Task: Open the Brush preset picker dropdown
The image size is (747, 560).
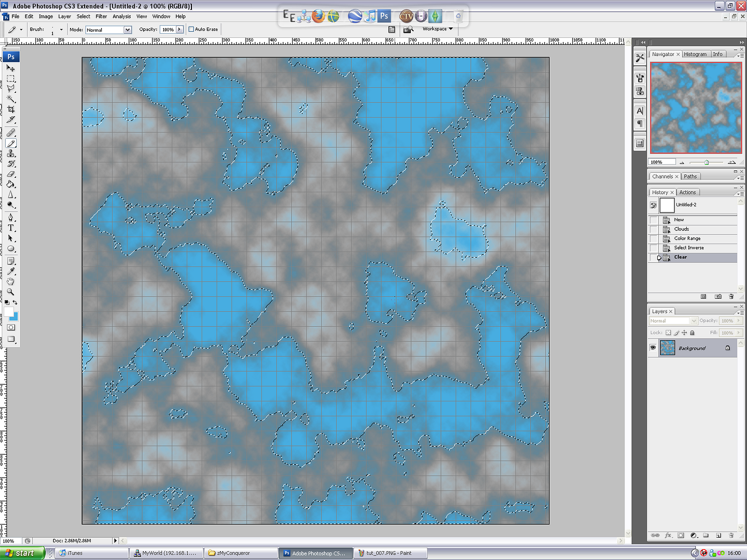Action: pos(61,30)
